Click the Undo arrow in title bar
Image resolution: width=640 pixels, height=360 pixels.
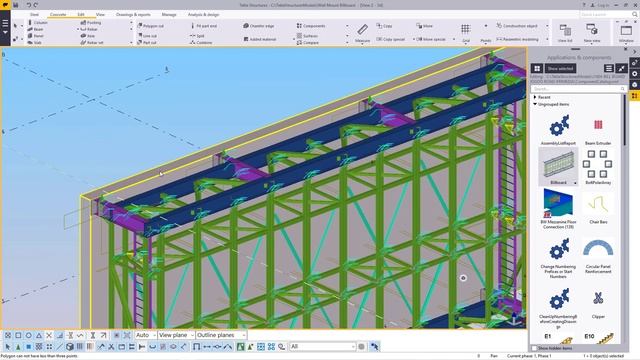pyautogui.click(x=29, y=5)
